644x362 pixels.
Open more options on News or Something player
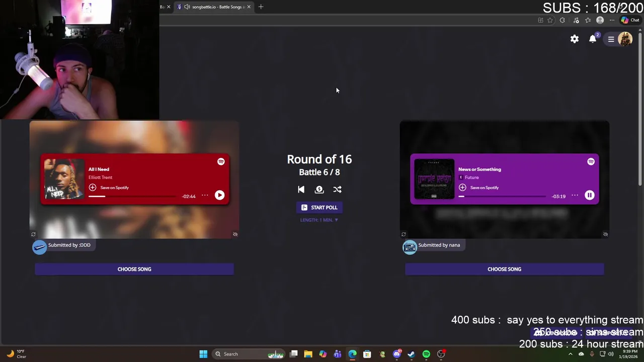point(575,195)
